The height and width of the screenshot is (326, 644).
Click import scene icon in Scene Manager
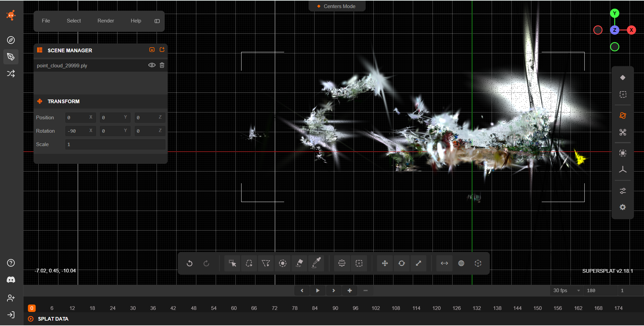[152, 50]
